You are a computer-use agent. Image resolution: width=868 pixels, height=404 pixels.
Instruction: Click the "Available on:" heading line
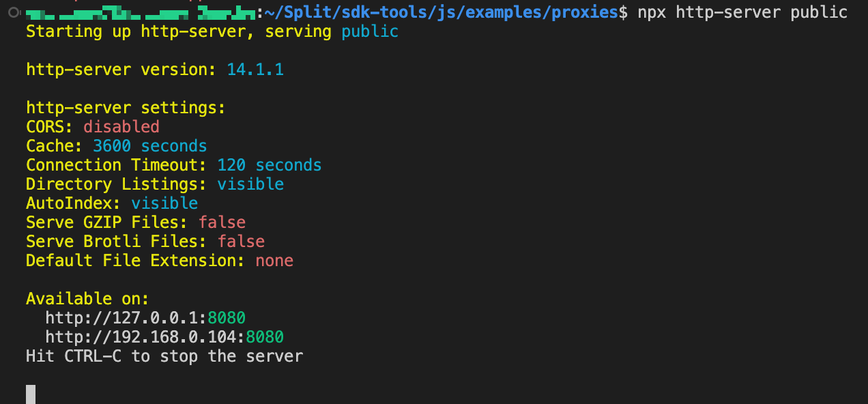tap(87, 299)
